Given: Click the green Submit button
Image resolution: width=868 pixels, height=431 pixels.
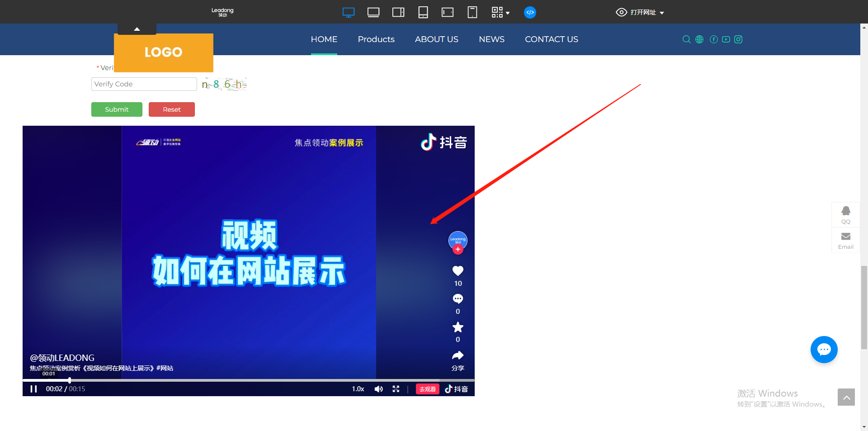Looking at the screenshot, I should pos(117,109).
